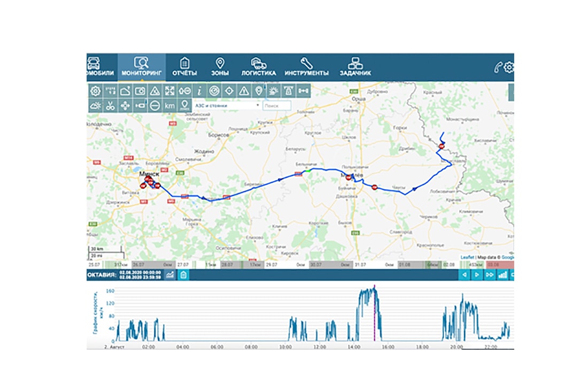Open the ЗАДАЧНИК task planner tab
The width and height of the screenshot is (588, 392).
click(355, 67)
